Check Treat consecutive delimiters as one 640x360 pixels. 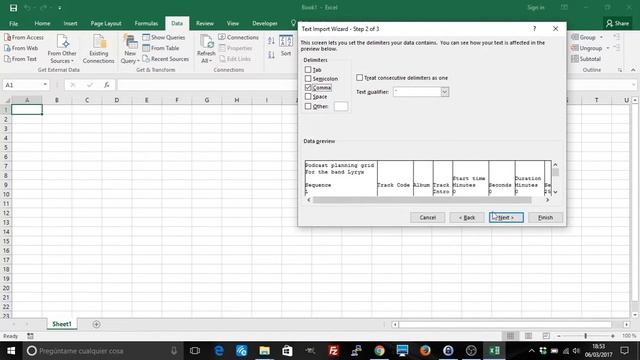point(359,78)
